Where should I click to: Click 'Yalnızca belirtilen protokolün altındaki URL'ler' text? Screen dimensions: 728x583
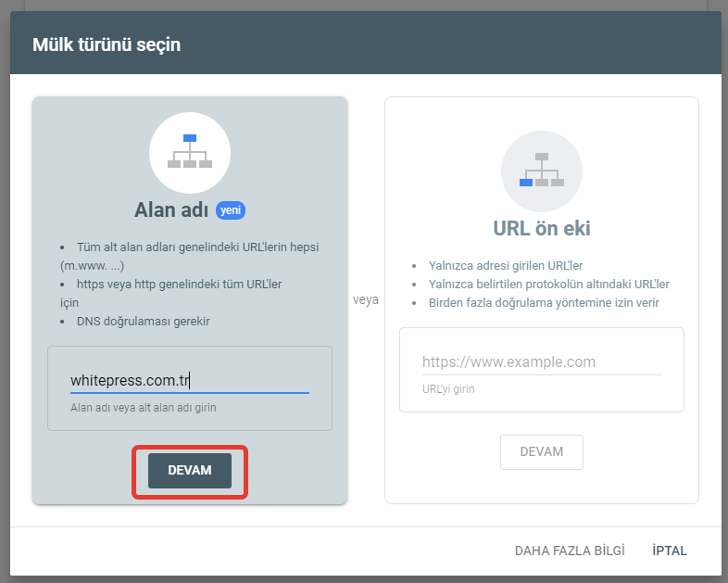click(549, 284)
